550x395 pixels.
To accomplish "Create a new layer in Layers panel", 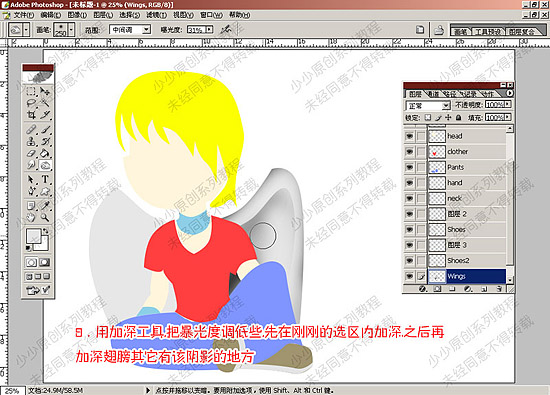I will (484, 289).
